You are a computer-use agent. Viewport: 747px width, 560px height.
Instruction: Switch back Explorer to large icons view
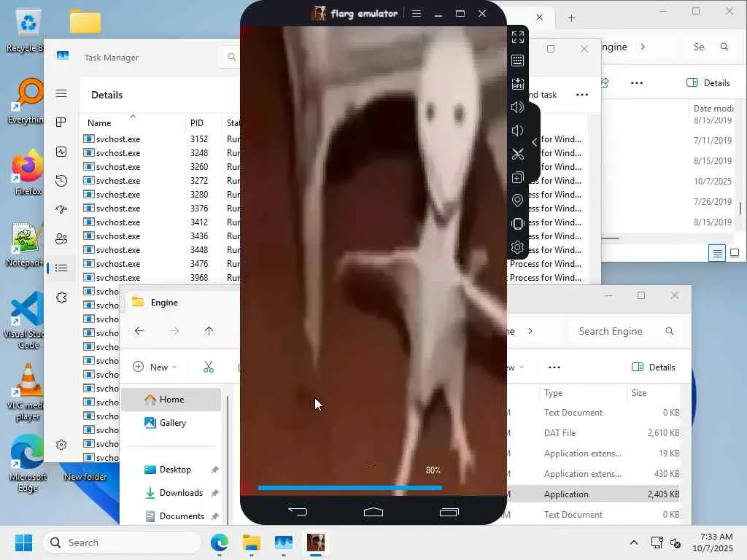tap(735, 253)
